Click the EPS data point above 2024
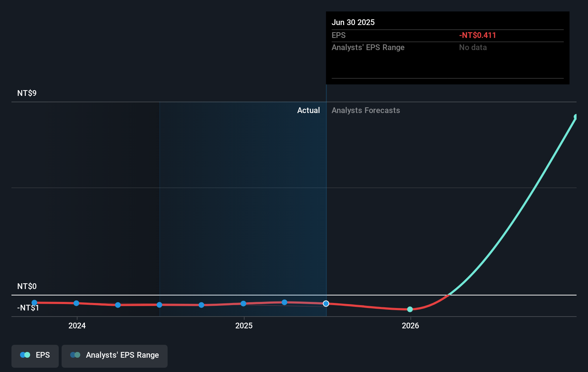588x372 pixels. pyautogui.click(x=76, y=303)
